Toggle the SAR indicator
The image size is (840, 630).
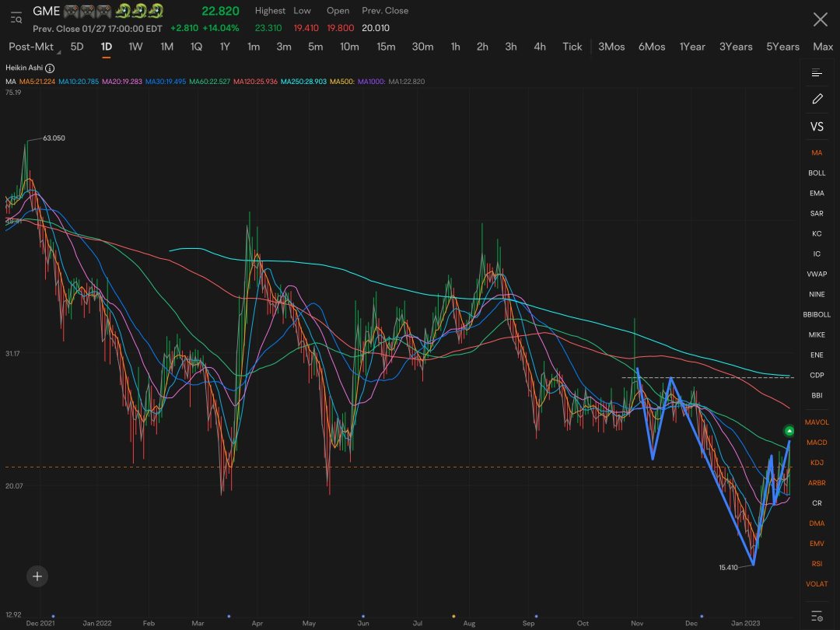[817, 213]
